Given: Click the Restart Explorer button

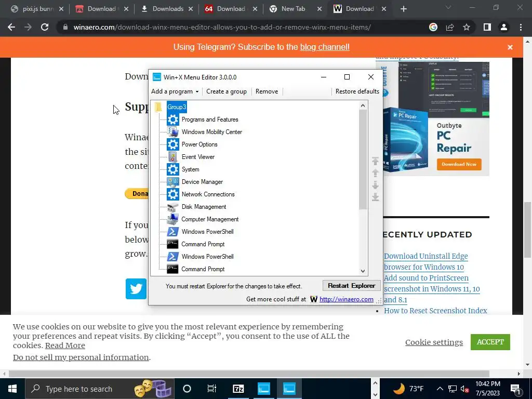Looking at the screenshot, I should 352,286.
